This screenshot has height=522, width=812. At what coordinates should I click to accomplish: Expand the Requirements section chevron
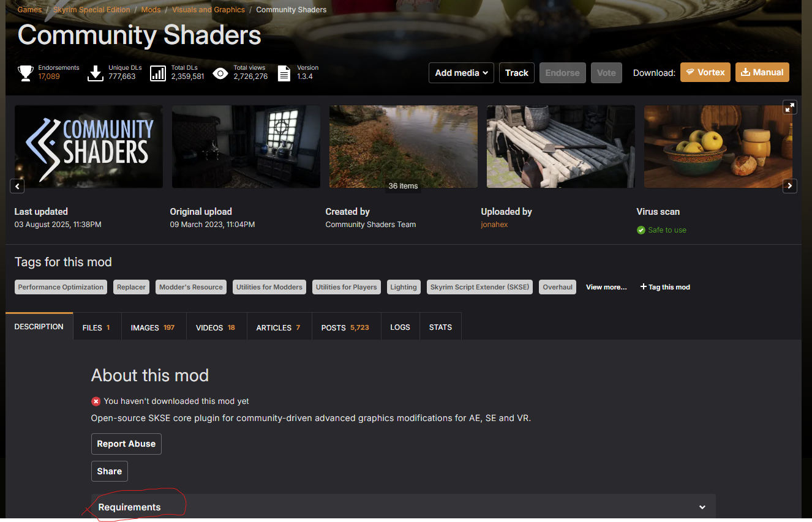702,507
